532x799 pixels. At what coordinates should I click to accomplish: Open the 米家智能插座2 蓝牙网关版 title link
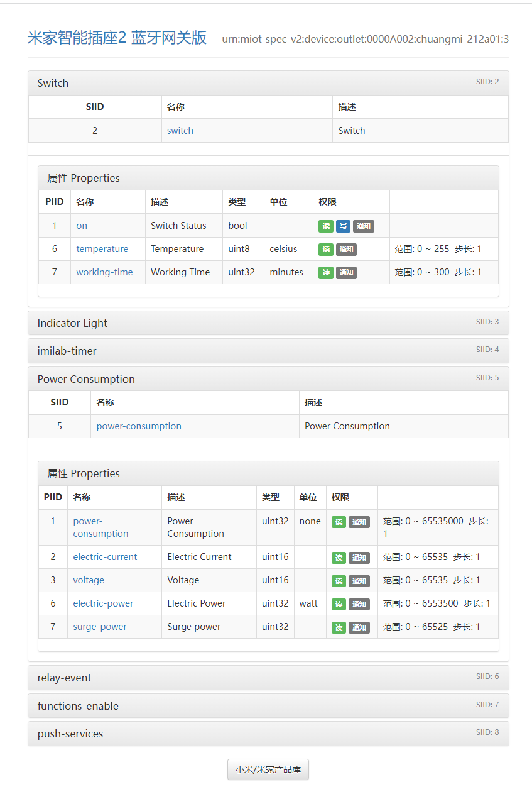click(117, 38)
